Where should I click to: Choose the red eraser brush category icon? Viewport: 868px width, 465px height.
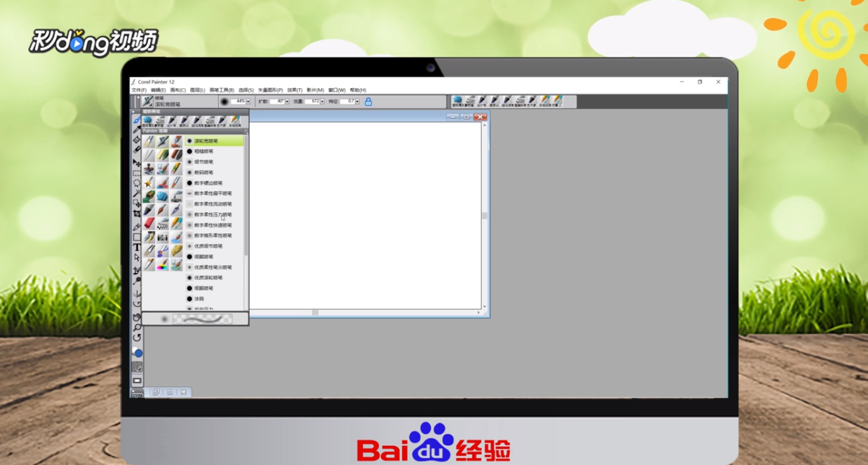pos(149,223)
